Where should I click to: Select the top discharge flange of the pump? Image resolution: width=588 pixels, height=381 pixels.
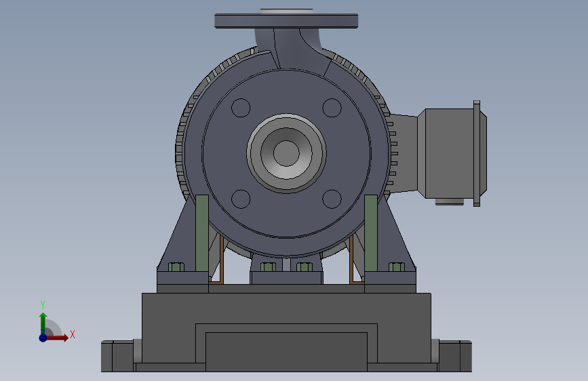tap(286, 20)
